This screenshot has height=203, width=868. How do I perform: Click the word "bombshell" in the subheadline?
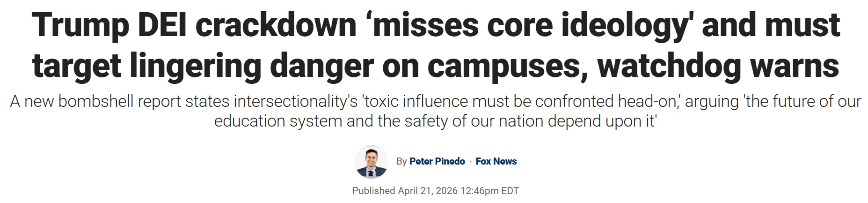(x=96, y=101)
